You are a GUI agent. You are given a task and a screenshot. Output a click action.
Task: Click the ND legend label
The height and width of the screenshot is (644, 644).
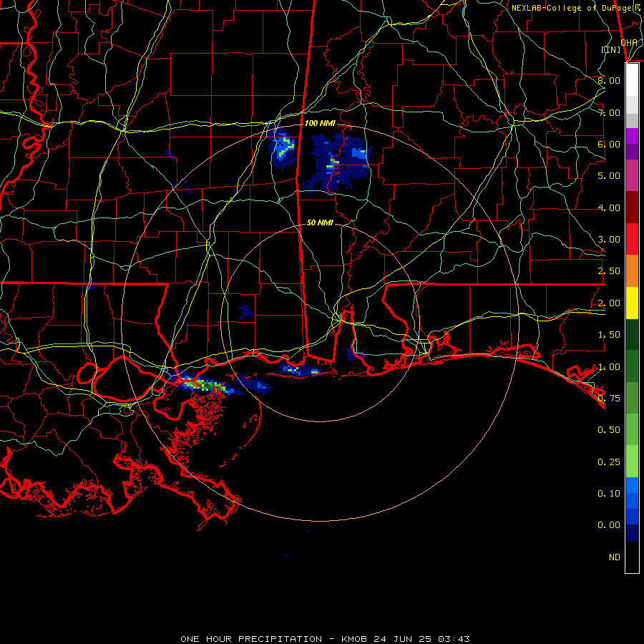615,557
